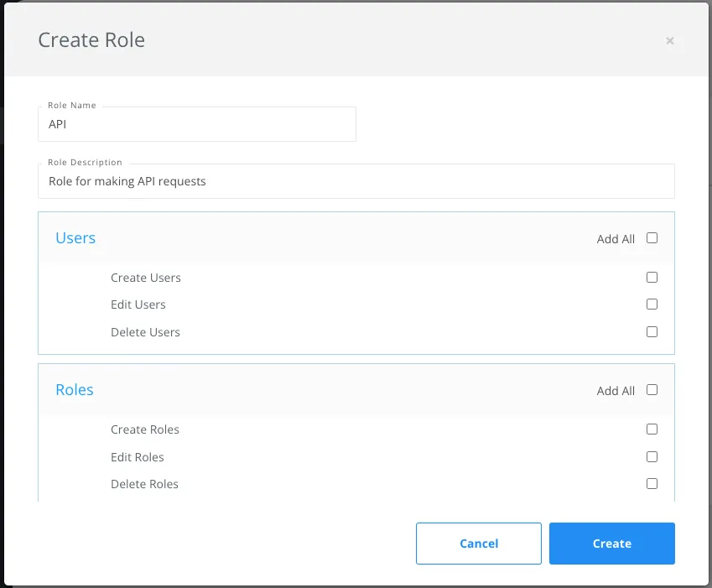Toggle the Add All checkbox for Users
This screenshot has height=588, width=712.
tap(652, 238)
